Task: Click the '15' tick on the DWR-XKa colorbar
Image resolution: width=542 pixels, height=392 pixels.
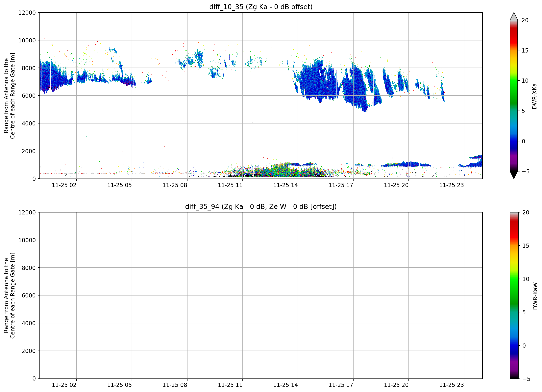Action: pos(525,50)
